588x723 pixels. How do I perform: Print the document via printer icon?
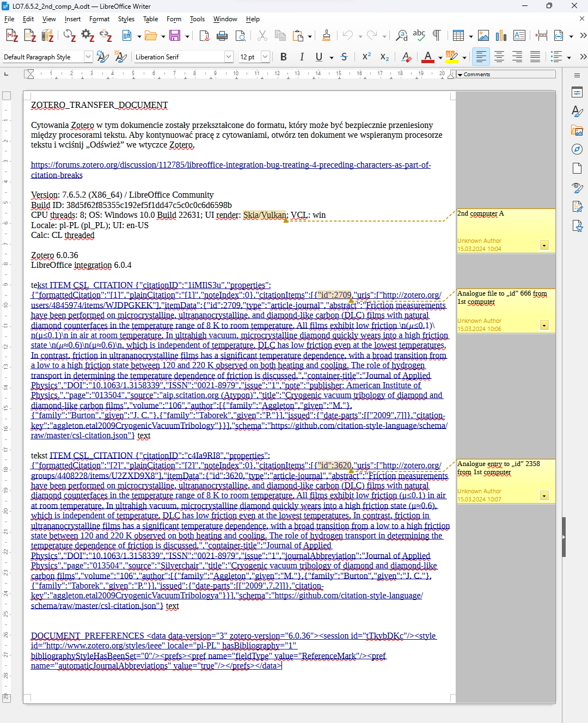point(222,36)
